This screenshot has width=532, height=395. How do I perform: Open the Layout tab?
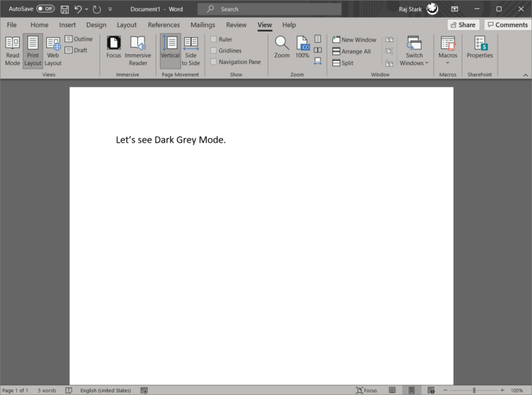[127, 25]
